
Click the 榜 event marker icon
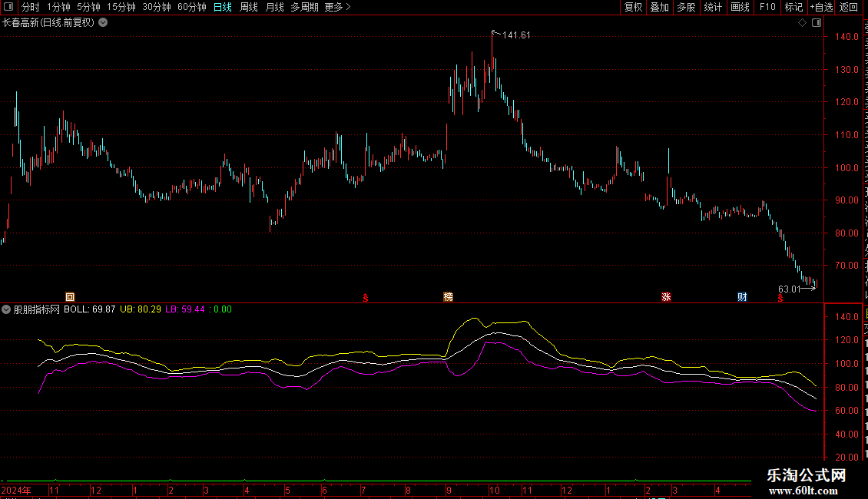pyautogui.click(x=449, y=297)
